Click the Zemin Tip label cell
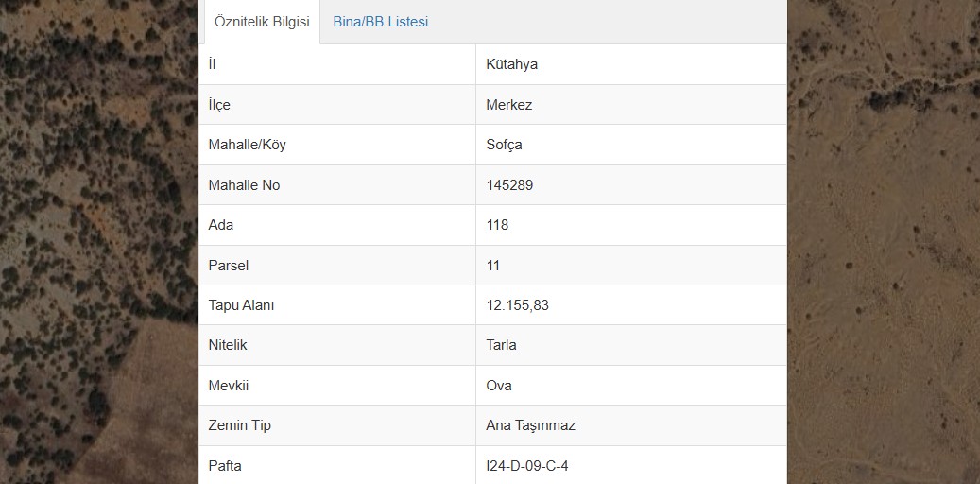Image resolution: width=980 pixels, height=484 pixels. 336,425
